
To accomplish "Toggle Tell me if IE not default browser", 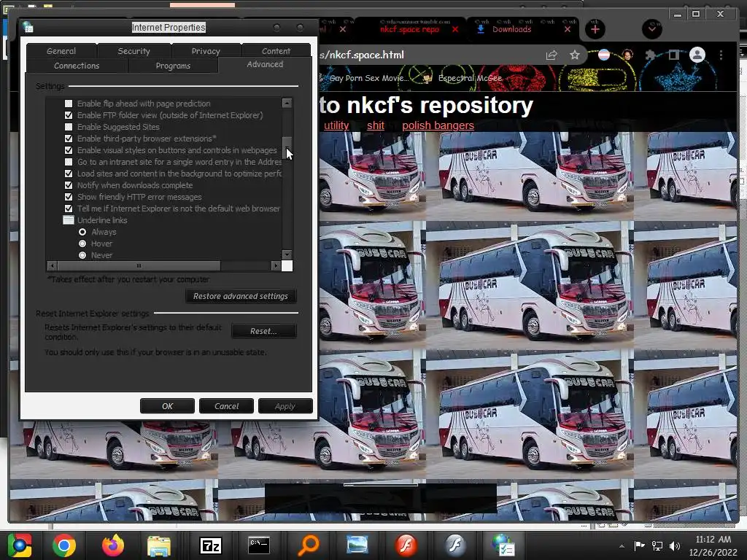I will tap(69, 209).
